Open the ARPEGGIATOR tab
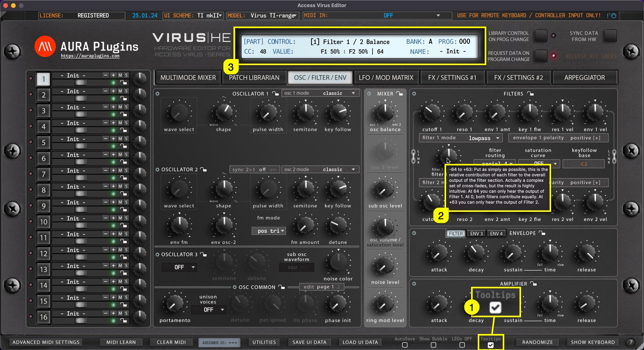 pos(584,78)
